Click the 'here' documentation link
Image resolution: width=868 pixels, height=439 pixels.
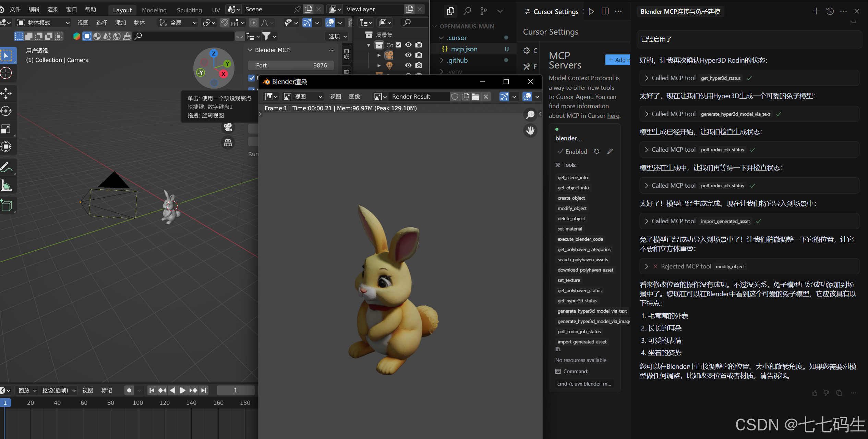tap(613, 116)
